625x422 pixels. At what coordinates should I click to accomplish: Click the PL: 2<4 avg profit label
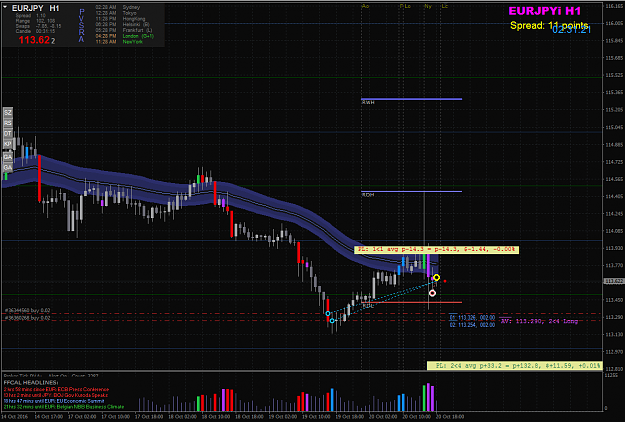pyautogui.click(x=515, y=365)
